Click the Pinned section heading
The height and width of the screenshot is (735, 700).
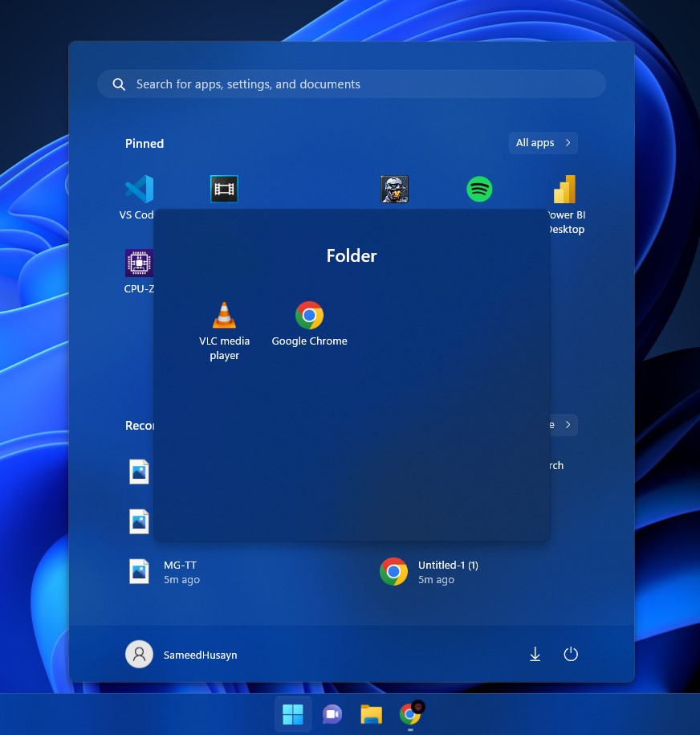pyautogui.click(x=144, y=144)
